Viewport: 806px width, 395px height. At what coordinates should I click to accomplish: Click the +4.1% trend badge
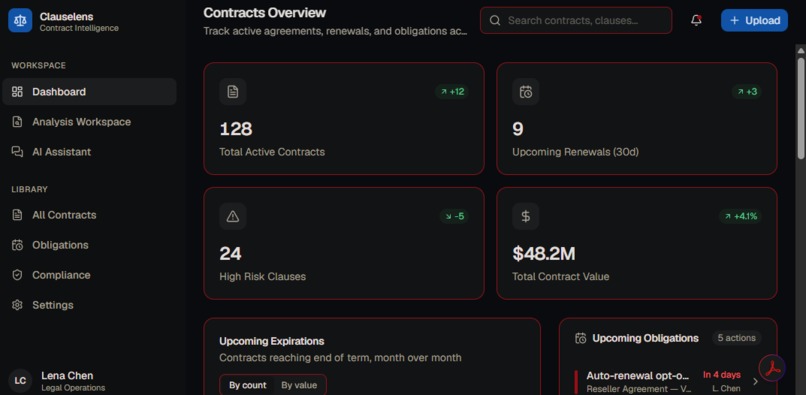[741, 216]
